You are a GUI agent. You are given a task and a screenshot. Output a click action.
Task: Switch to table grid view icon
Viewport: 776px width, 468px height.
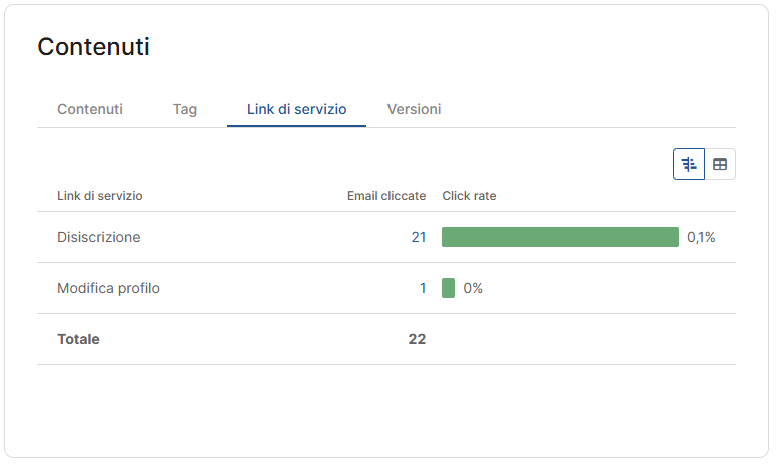tap(720, 164)
